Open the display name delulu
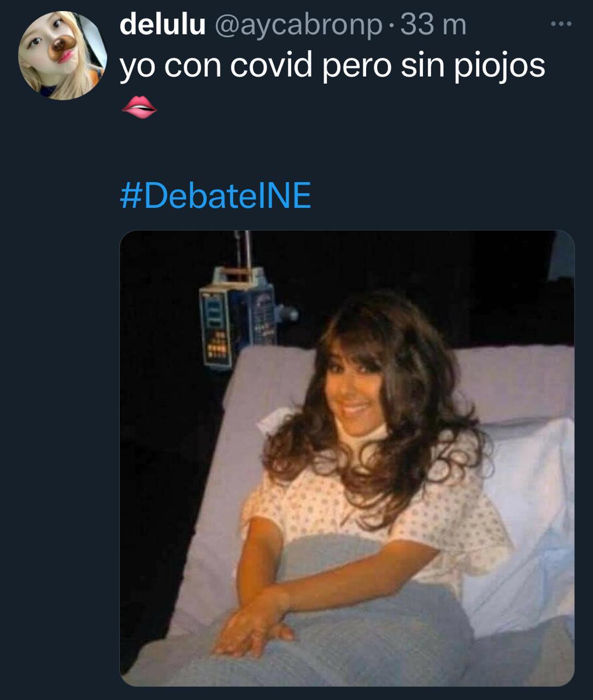Screen dimensions: 593x700 (x=162, y=24)
